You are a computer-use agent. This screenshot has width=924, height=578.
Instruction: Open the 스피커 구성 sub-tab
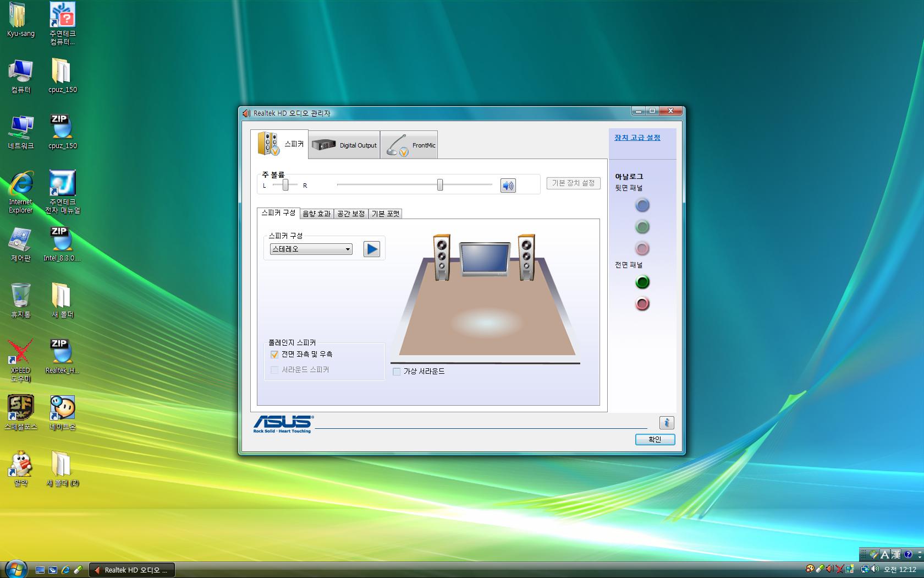click(278, 213)
